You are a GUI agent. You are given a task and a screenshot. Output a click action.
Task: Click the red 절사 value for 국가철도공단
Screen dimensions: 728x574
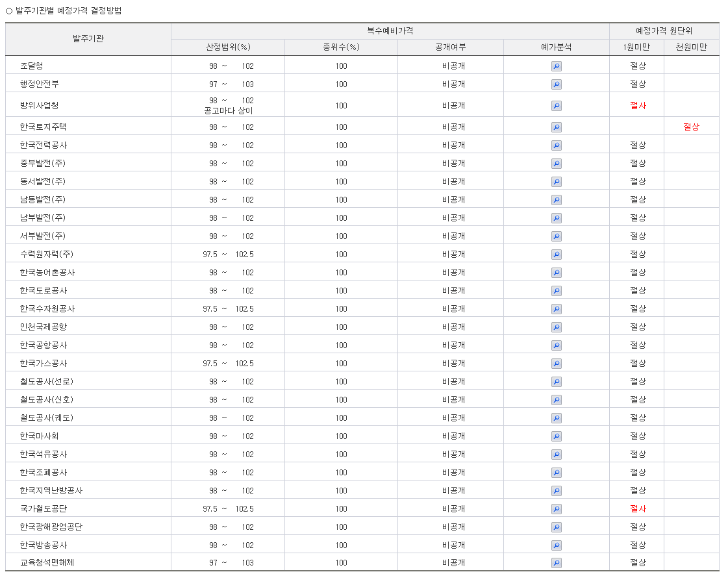click(638, 508)
